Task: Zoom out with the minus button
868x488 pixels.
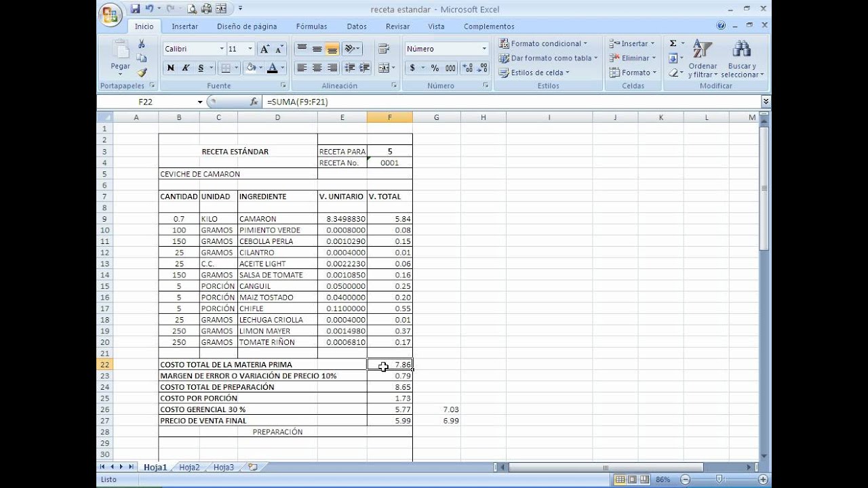Action: click(x=684, y=479)
